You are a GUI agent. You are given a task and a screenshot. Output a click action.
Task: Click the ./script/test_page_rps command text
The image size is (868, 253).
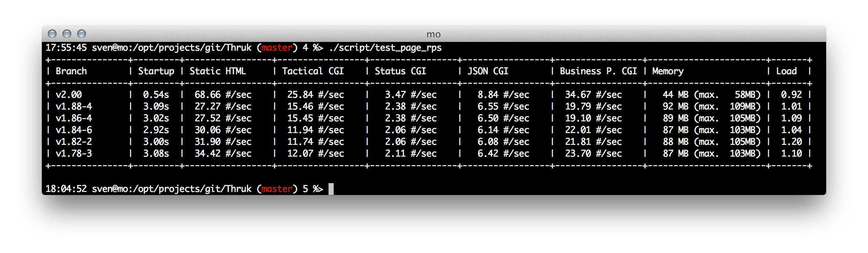pos(385,48)
